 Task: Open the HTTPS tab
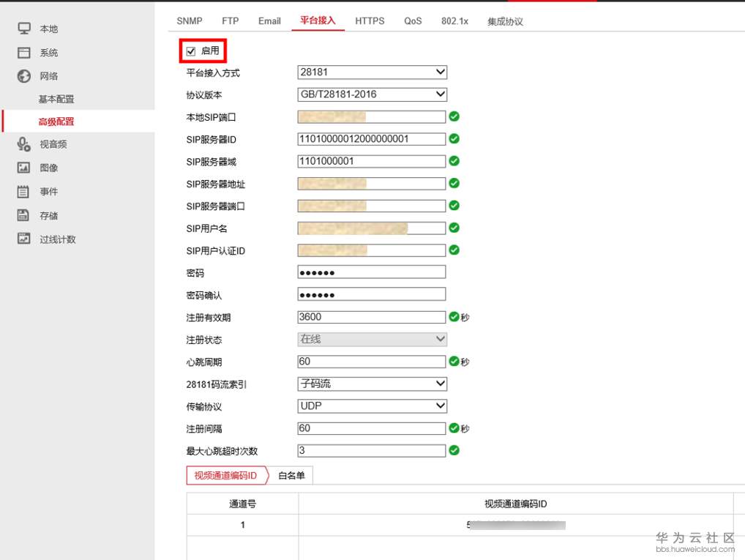(x=370, y=21)
